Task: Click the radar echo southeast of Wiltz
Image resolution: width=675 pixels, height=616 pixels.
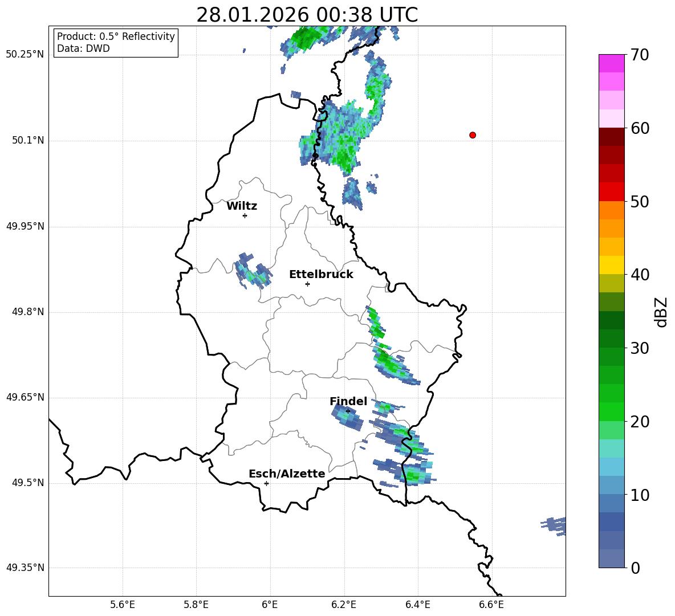Action: click(254, 271)
